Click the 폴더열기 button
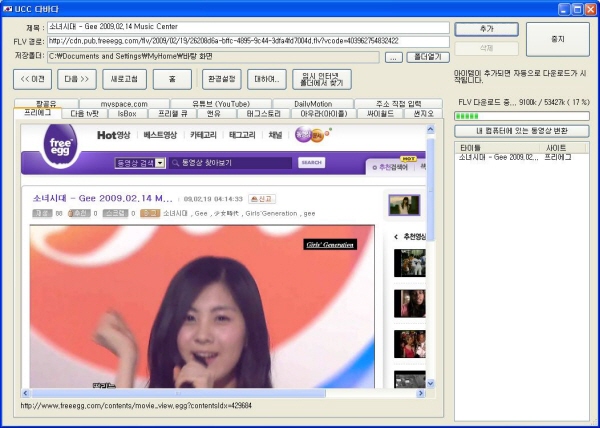Image resolution: width=600 pixels, height=428 pixels. pos(428,57)
